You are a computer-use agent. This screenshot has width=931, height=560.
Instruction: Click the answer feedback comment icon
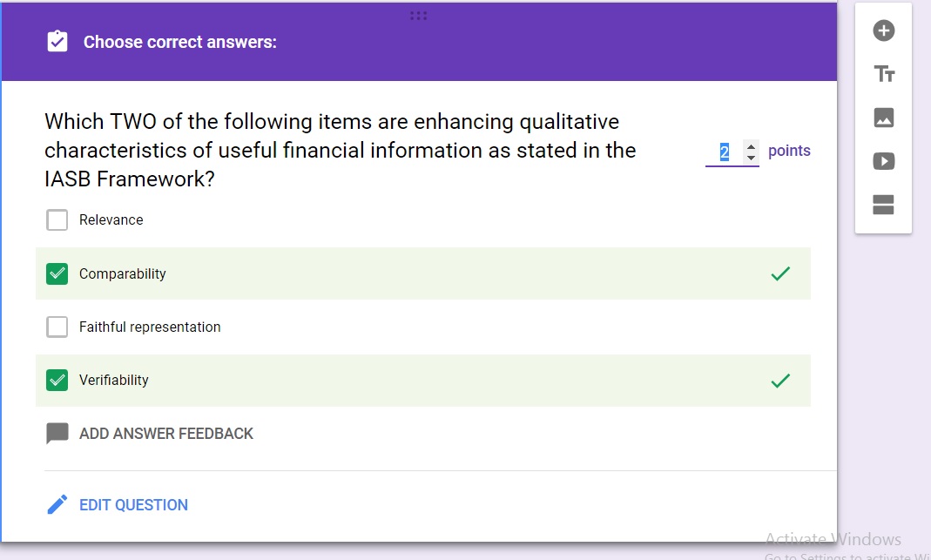57,434
